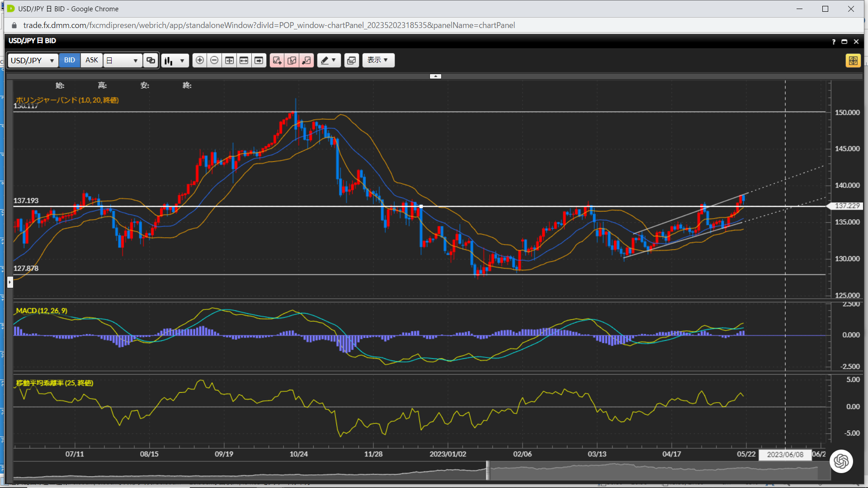Maximize the chart panel via panel icon
The image size is (868, 488).
[844, 42]
